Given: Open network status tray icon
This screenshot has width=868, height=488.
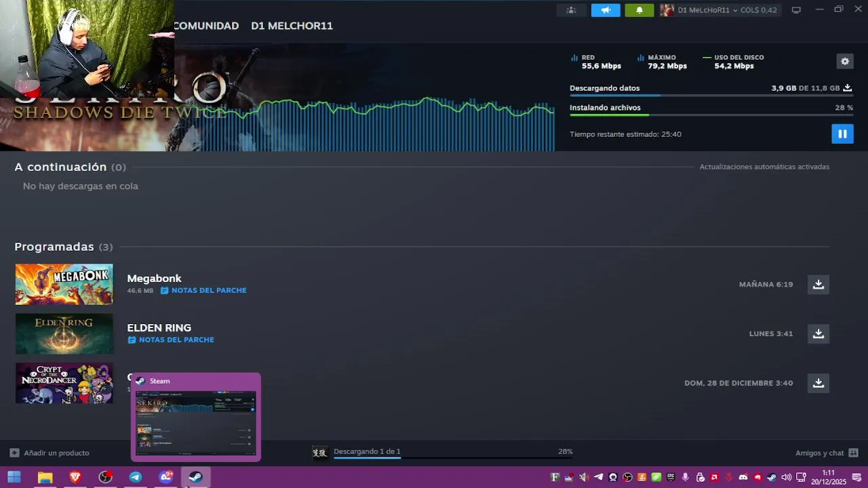Looking at the screenshot, I should tap(801, 478).
